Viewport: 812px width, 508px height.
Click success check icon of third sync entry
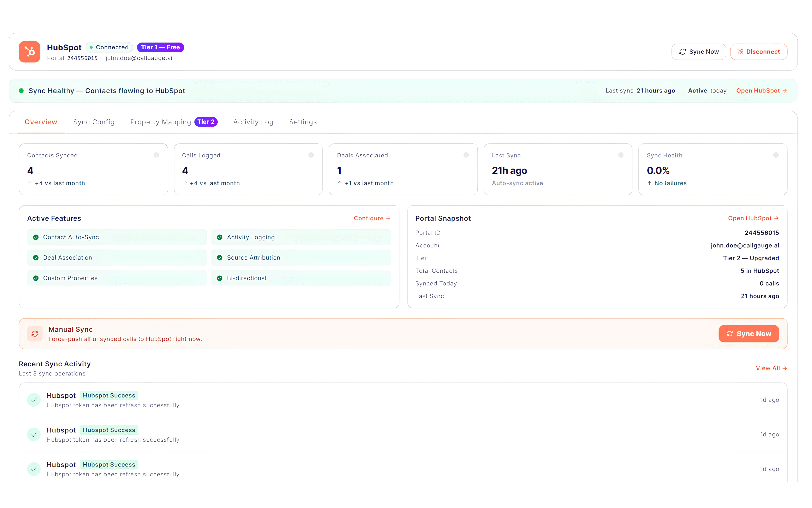(34, 469)
